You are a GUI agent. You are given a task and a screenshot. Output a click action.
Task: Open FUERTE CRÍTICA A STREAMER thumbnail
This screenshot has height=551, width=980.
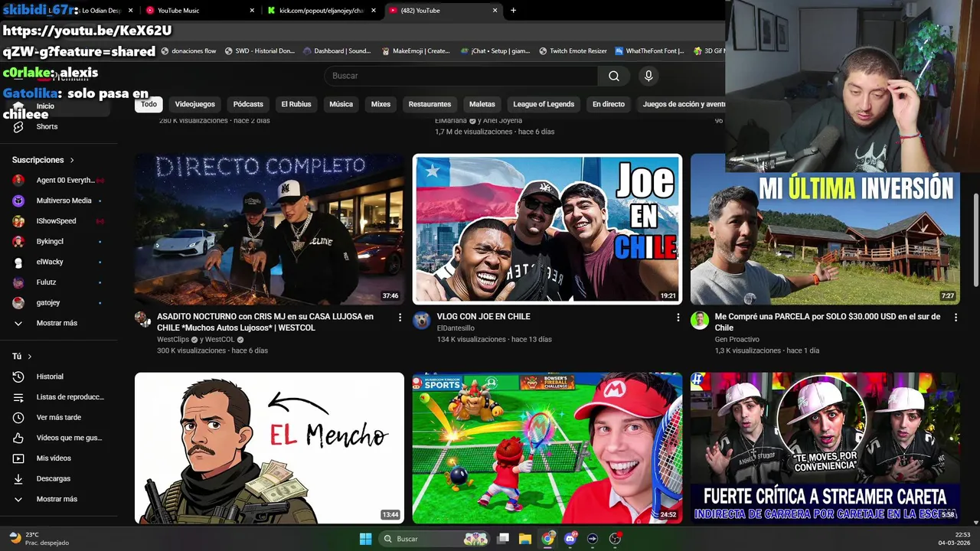[825, 448]
